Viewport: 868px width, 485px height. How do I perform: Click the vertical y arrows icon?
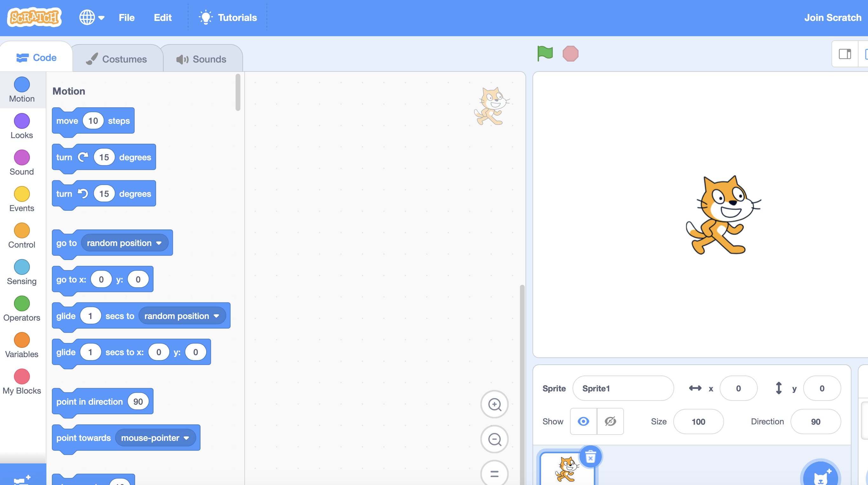click(x=778, y=388)
